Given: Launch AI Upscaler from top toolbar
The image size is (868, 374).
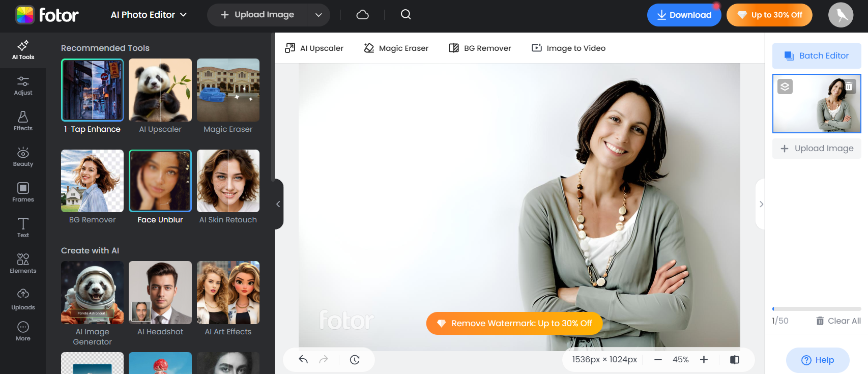Looking at the screenshot, I should coord(314,48).
